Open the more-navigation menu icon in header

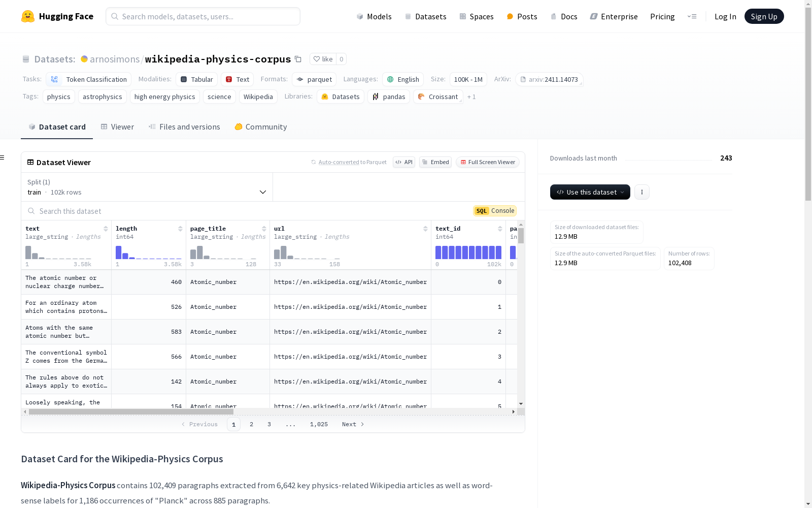point(692,16)
